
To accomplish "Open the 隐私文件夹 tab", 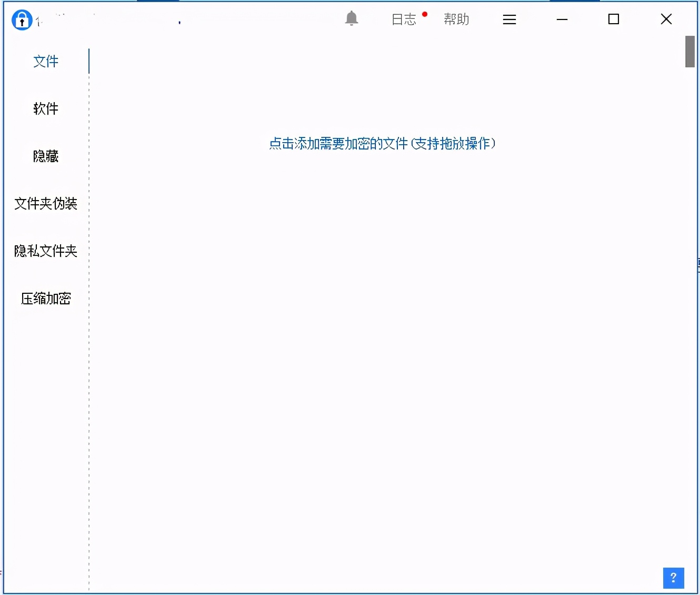I will [x=46, y=251].
